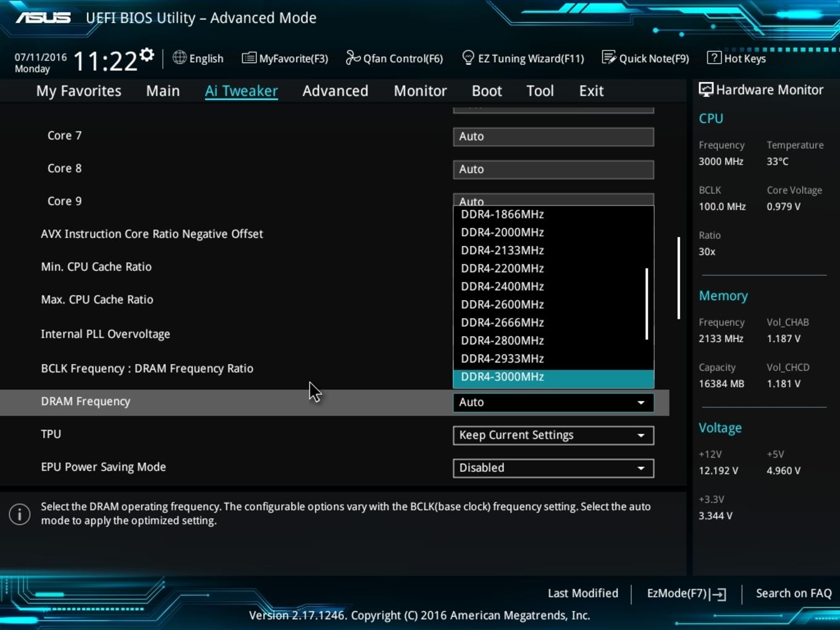
Task: Select Min. CPU Cache Ratio row
Action: pos(96,267)
